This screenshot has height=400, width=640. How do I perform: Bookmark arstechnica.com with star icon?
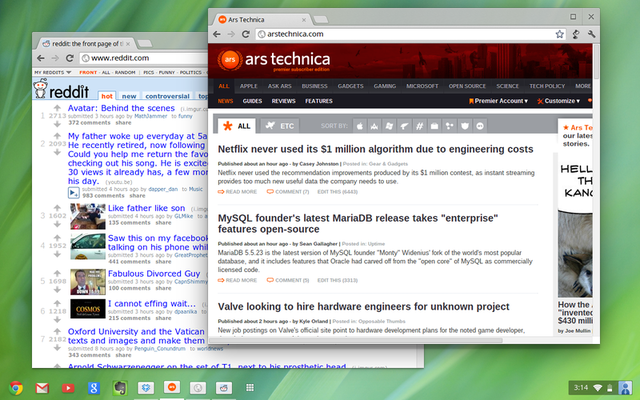[560, 34]
